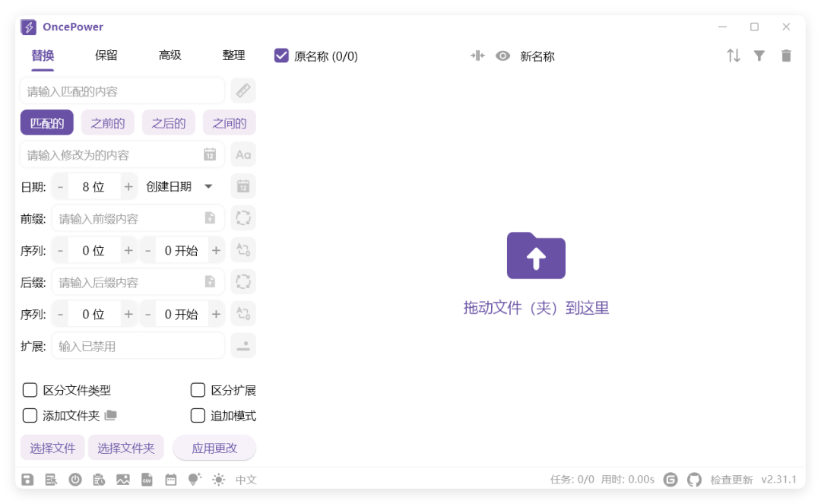Viewport: 821px width, 504px height.
Task: Open the funnel filter in the list header
Action: [x=759, y=55]
